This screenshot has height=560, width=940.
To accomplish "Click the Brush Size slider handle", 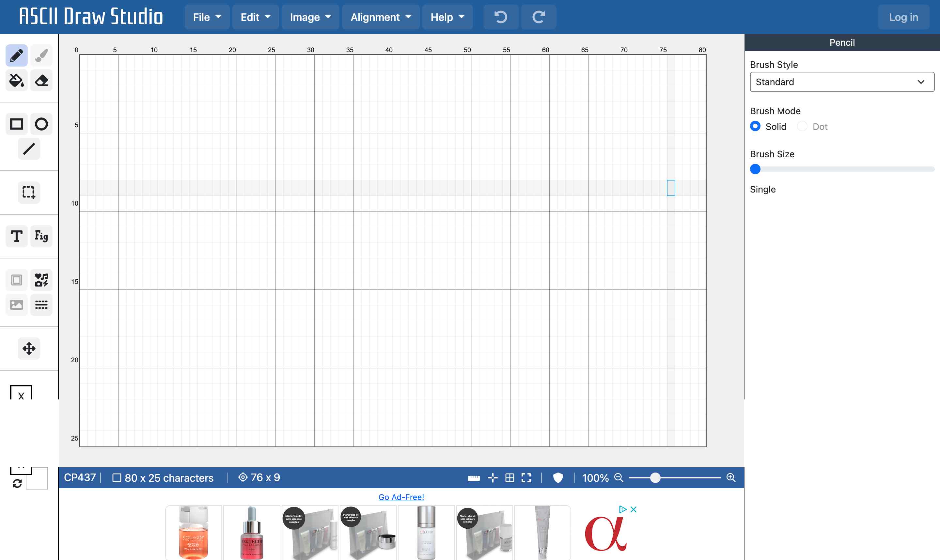I will pyautogui.click(x=755, y=169).
